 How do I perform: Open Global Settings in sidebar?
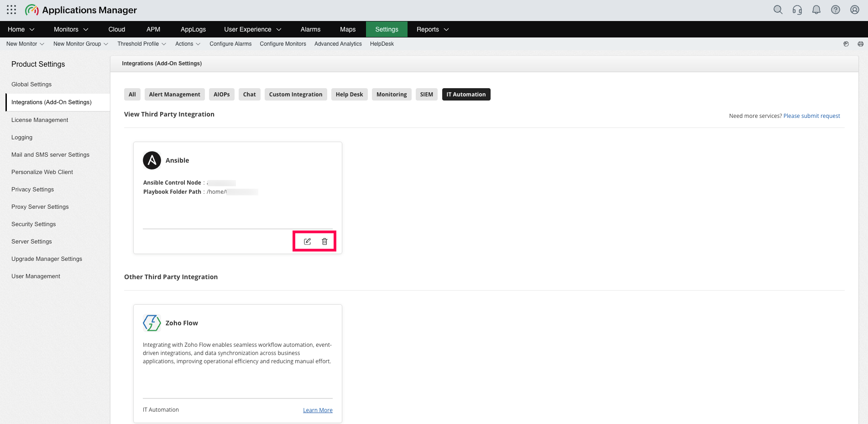point(31,85)
